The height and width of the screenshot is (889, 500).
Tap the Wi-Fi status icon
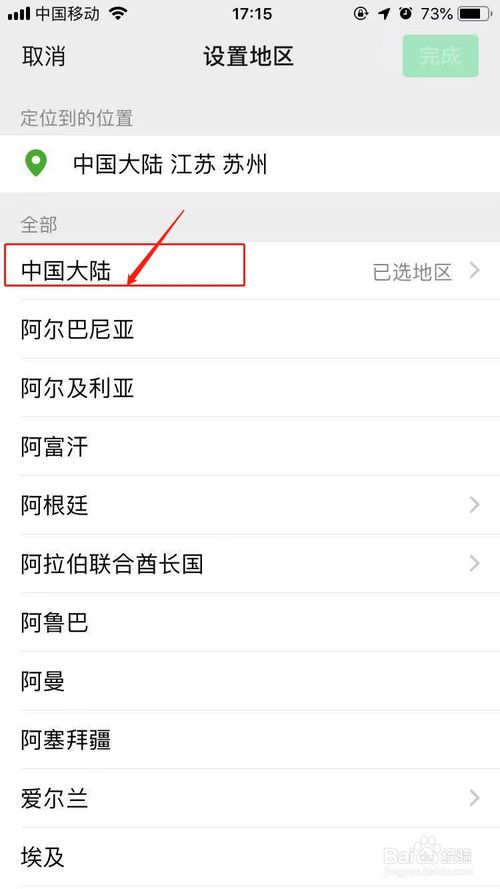click(x=118, y=14)
